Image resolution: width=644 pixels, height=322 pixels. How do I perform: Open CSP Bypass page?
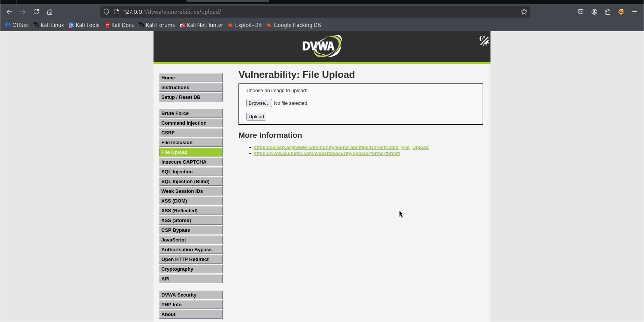pyautogui.click(x=191, y=230)
